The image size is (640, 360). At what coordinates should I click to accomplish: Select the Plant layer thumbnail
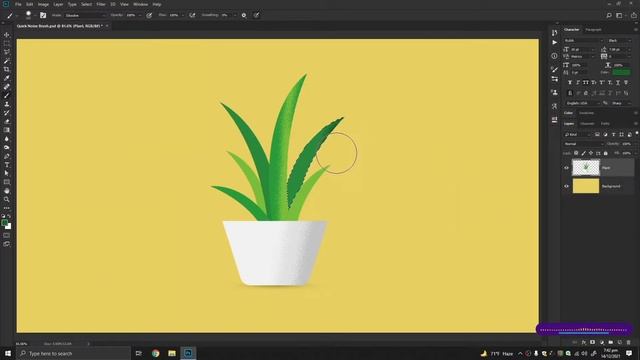(586, 167)
